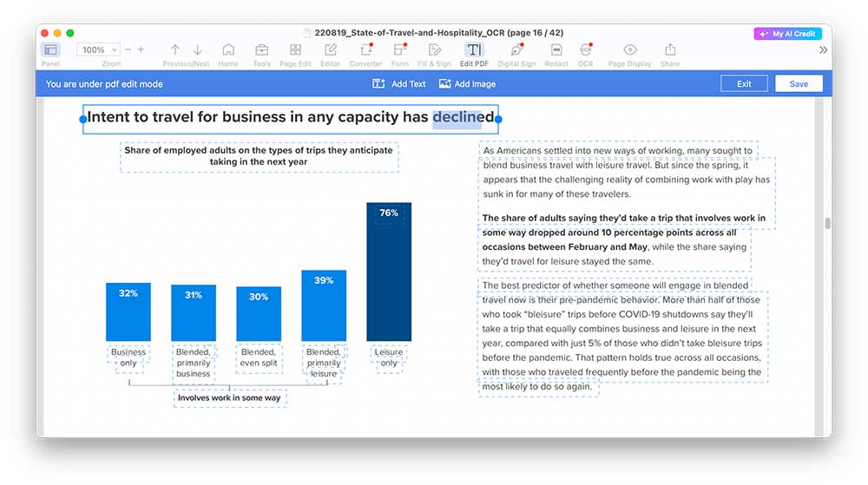Screen dimensions: 868x485
Task: Click Add Text in edit bar
Action: 399,84
